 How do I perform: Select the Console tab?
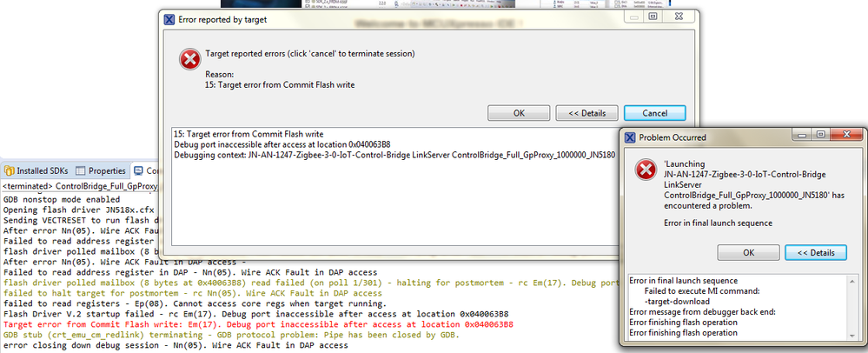click(146, 170)
